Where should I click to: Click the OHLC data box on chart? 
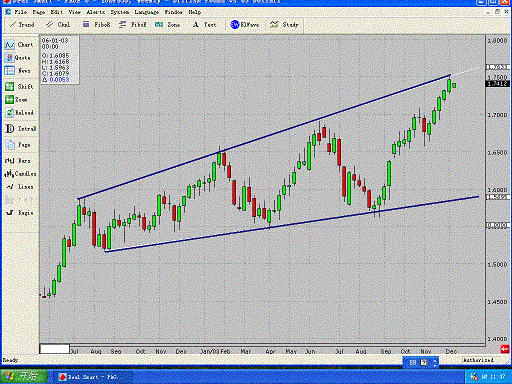[x=59, y=60]
